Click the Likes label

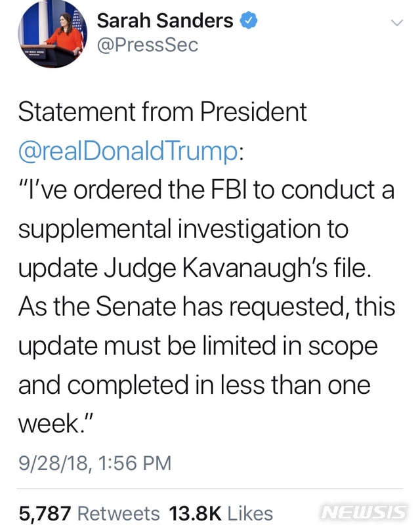(251, 513)
